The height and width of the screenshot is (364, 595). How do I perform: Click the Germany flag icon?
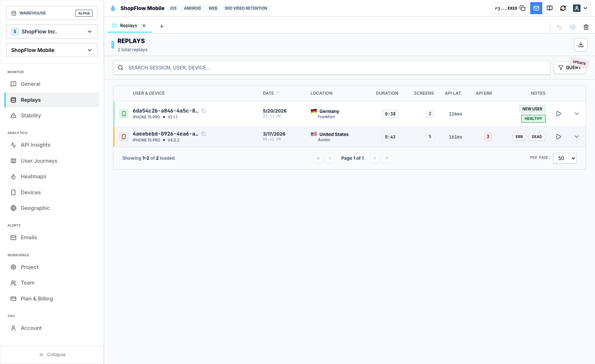coord(314,111)
